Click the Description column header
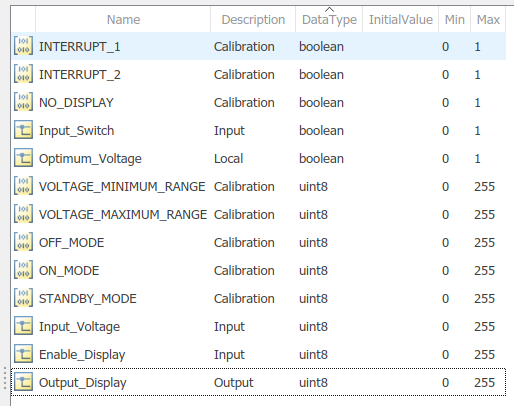514x406 pixels. point(253,20)
